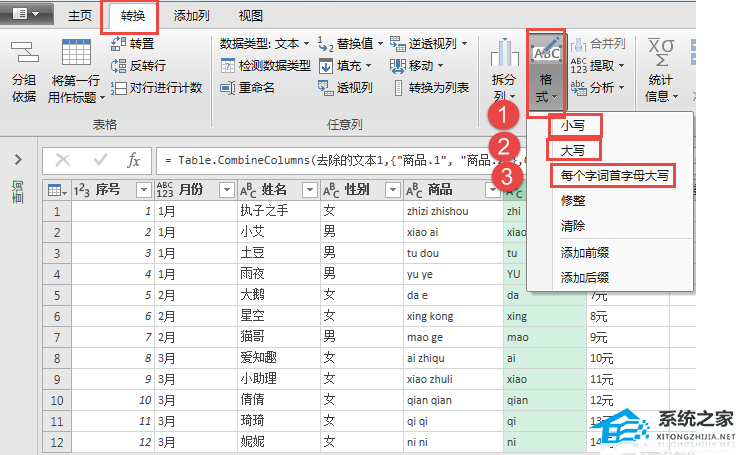Click the formula bar text field
This screenshot has width=751, height=455.
click(330, 160)
